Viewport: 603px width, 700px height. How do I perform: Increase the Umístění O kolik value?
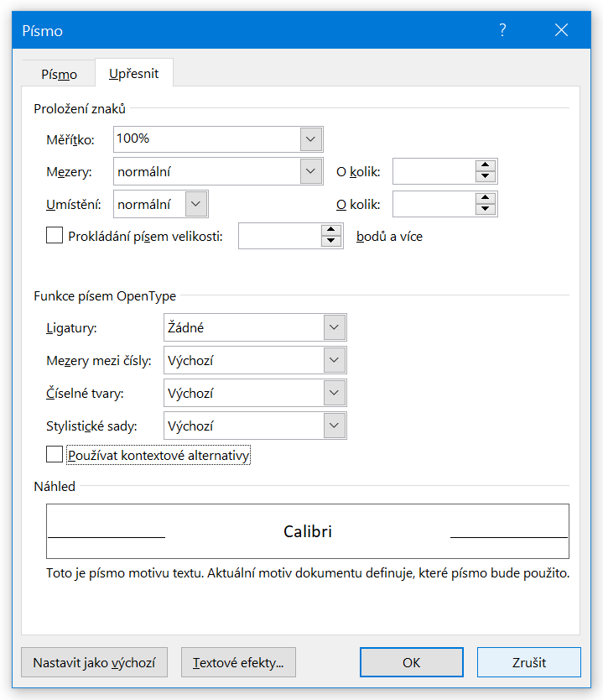(x=486, y=198)
